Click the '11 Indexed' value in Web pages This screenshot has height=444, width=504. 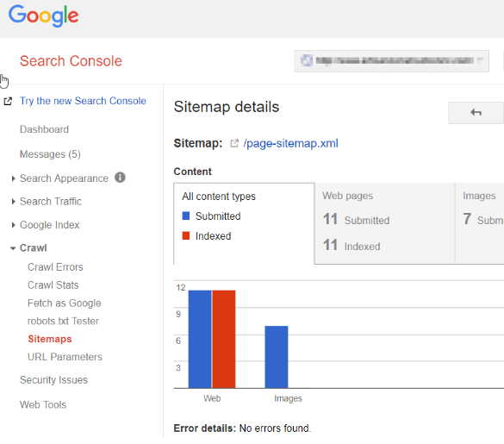(x=352, y=245)
